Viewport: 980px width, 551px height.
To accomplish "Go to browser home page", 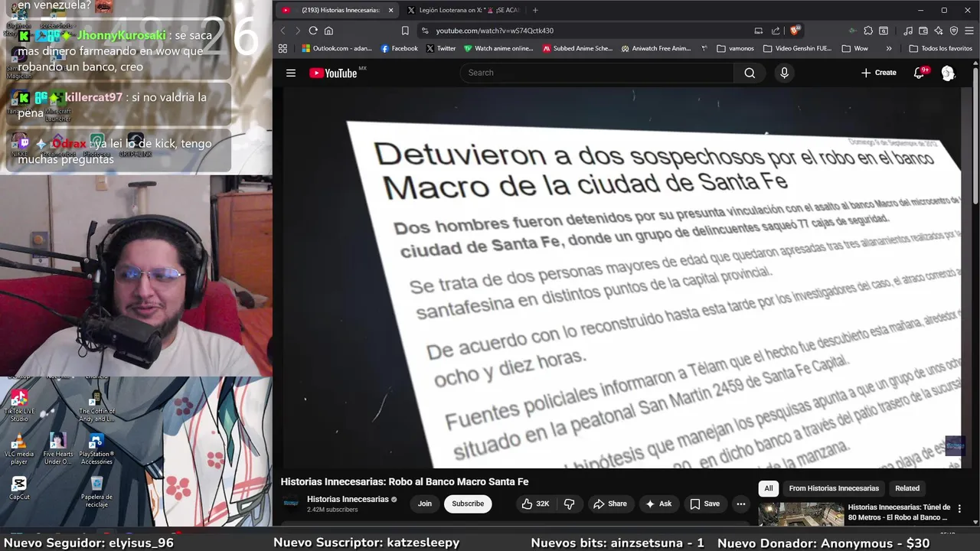I will 328,31.
